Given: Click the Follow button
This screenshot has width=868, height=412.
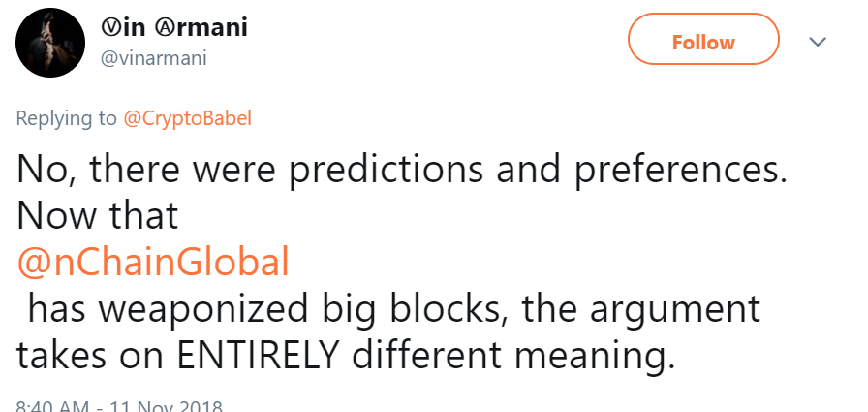Looking at the screenshot, I should [x=703, y=42].
